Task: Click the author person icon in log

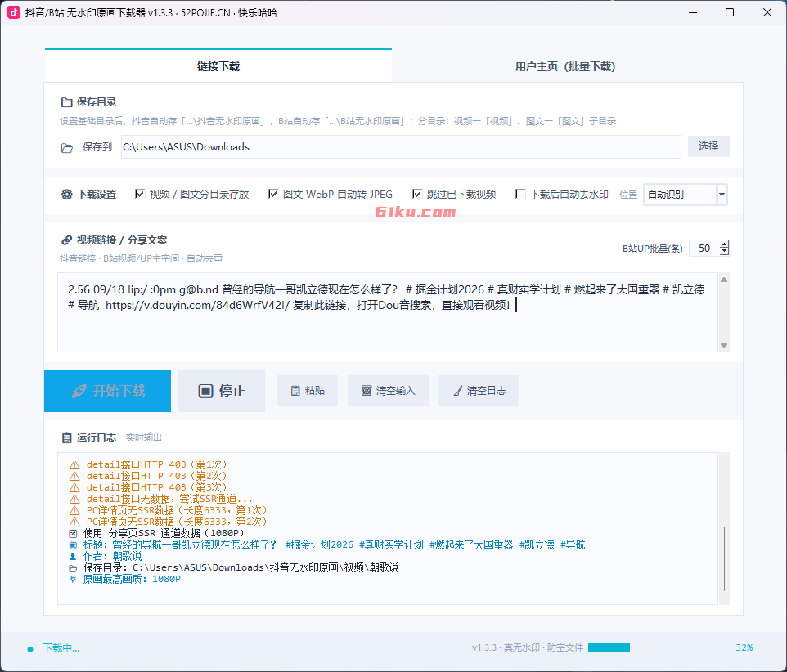Action: point(74,557)
